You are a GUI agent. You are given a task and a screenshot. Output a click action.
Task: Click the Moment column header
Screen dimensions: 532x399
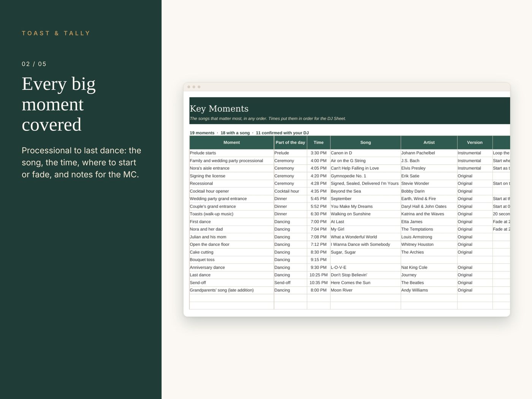[231, 142]
